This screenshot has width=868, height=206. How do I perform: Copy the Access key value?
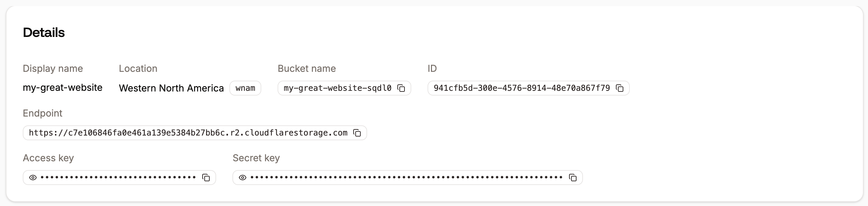[206, 177]
